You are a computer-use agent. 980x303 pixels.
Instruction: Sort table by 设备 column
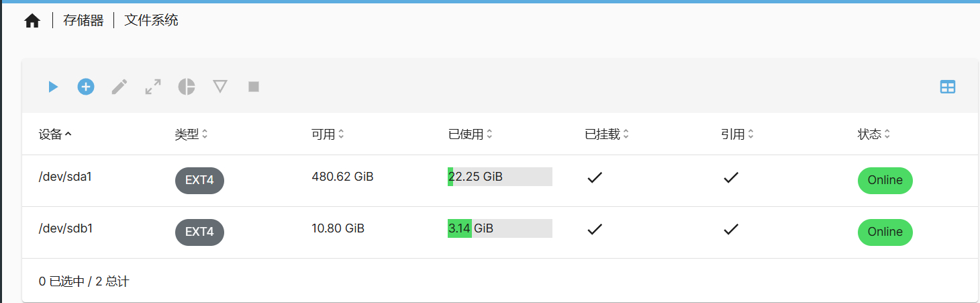(x=55, y=134)
